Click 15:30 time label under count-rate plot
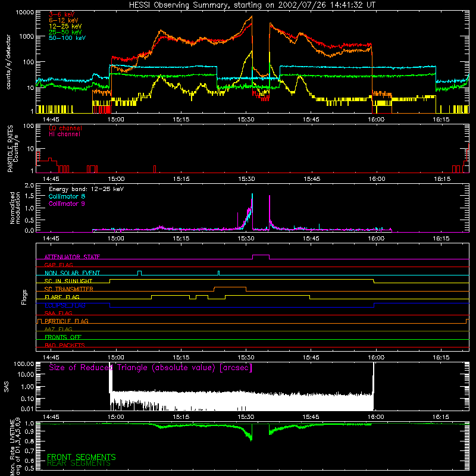 click(246, 119)
